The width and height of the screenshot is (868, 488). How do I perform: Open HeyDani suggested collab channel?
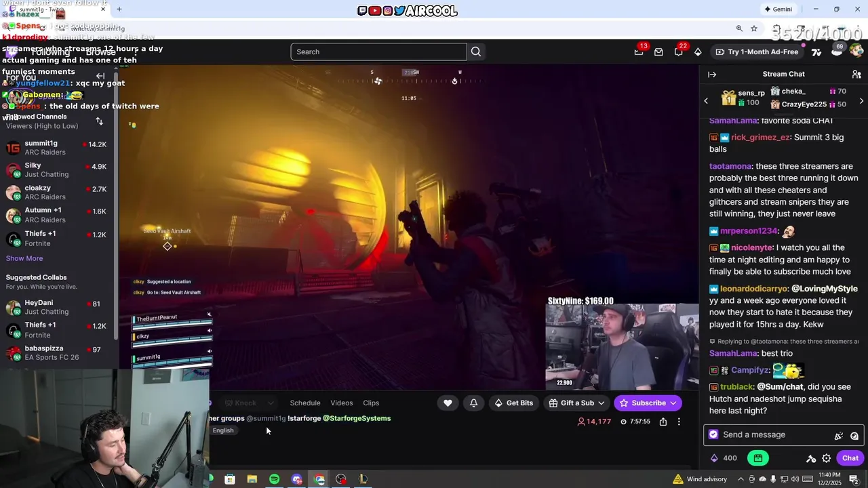point(56,307)
